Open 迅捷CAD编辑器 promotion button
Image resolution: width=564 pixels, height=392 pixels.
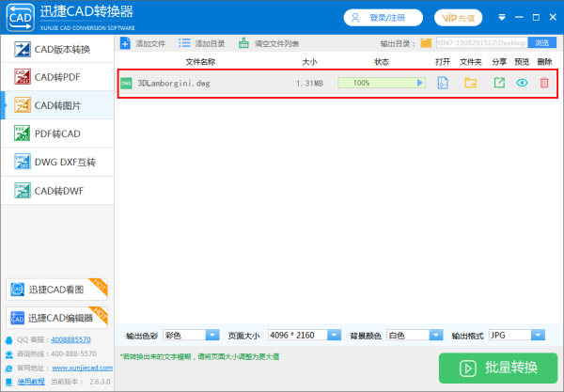point(56,318)
